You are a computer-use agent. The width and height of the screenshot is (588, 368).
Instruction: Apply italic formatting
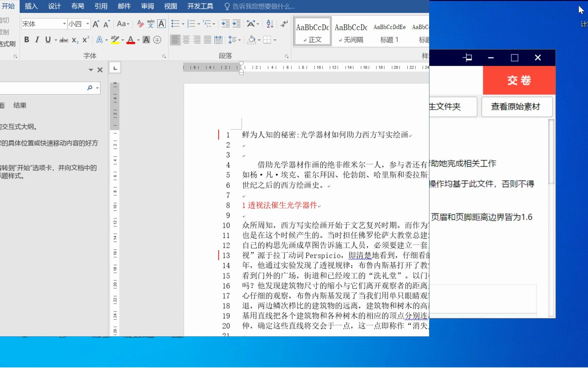(x=37, y=40)
